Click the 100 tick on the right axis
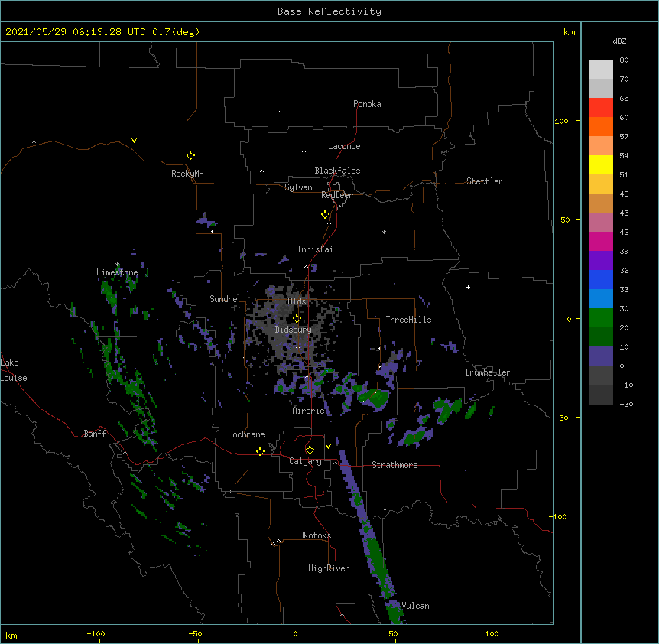Screen dimensions: 659x644 click(561, 121)
